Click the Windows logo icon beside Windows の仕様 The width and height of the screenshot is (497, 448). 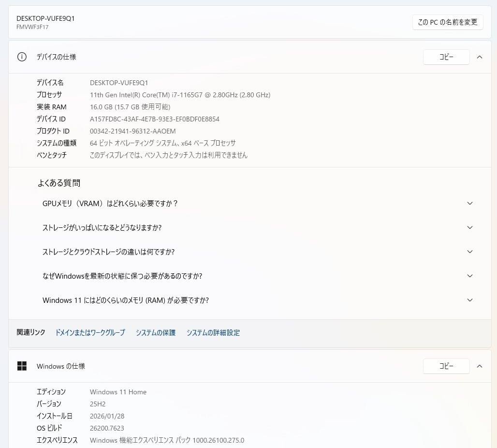22,366
